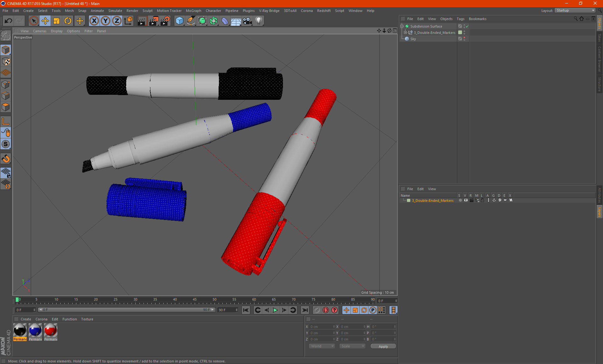This screenshot has height=364, width=603.
Task: Add a camera object
Action: pyautogui.click(x=247, y=21)
